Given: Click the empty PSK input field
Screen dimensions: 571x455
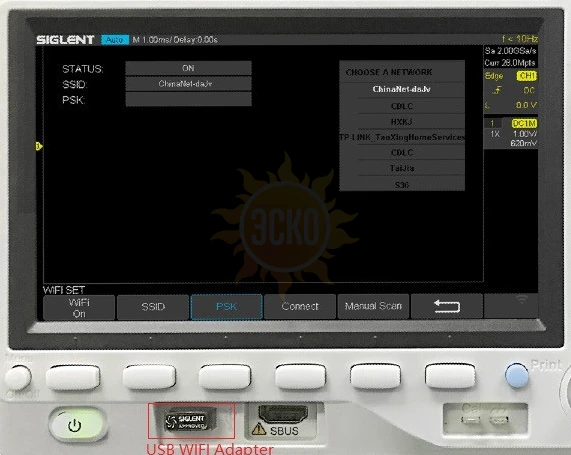Looking at the screenshot, I should pyautogui.click(x=188, y=99).
